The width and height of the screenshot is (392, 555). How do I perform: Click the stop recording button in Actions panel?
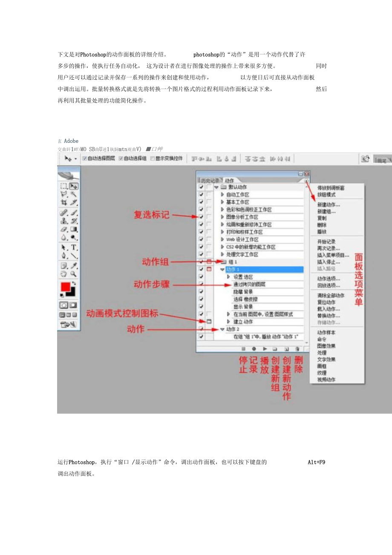243,349
